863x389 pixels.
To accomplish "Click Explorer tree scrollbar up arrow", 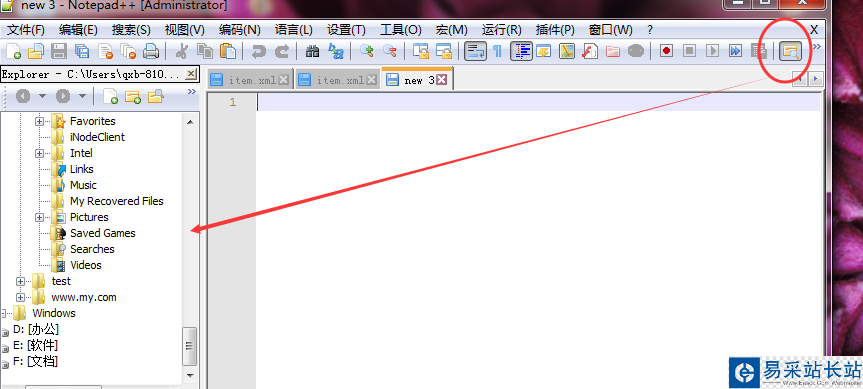I will (190, 122).
